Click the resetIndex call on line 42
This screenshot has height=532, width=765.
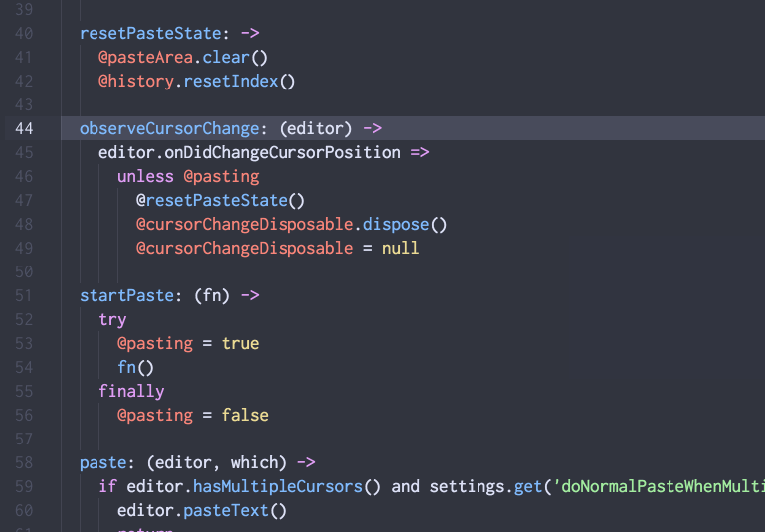[x=231, y=81]
